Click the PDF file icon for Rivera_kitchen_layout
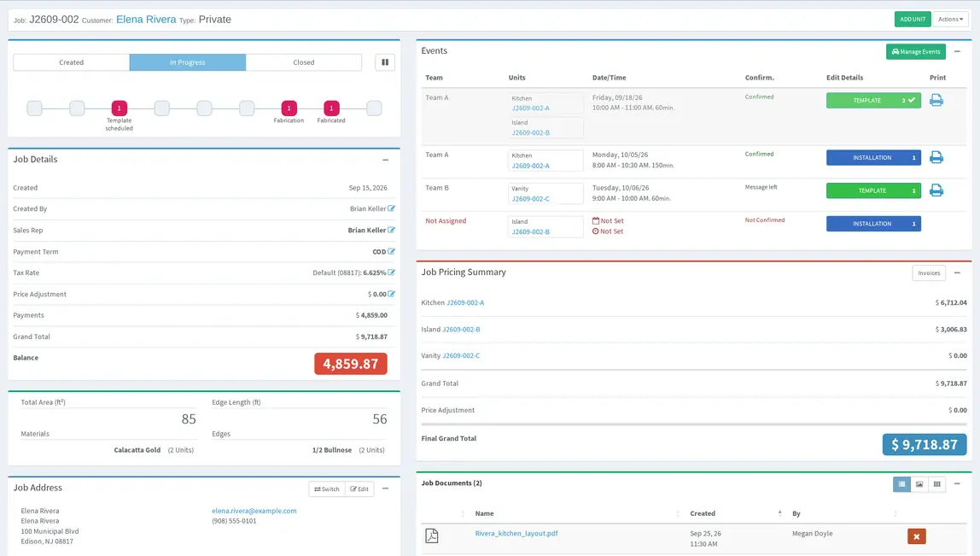The width and height of the screenshot is (980, 556). (432, 536)
